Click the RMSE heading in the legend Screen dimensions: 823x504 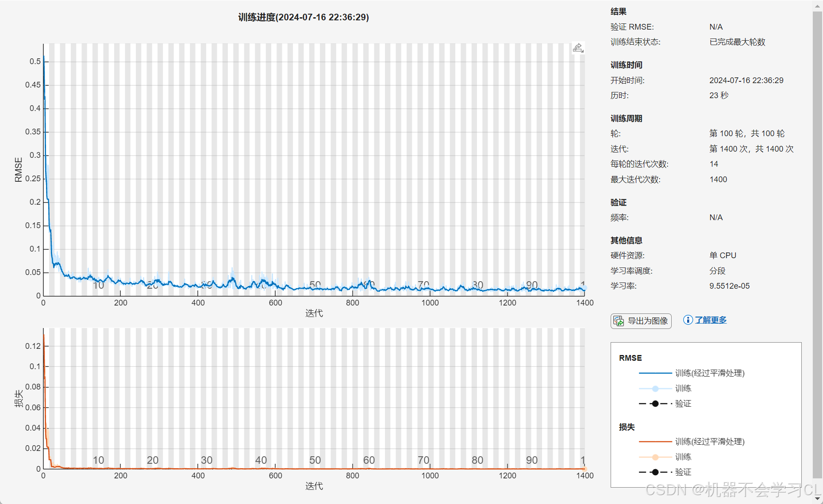tap(630, 358)
